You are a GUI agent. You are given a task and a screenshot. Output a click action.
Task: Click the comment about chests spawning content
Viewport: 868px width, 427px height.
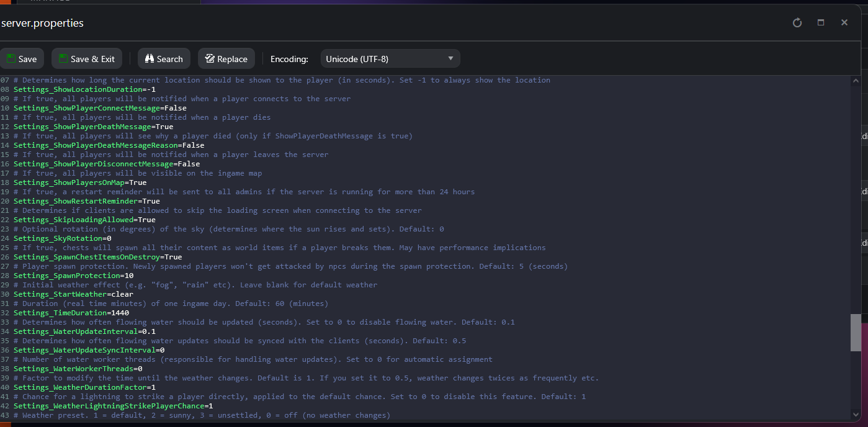click(279, 248)
